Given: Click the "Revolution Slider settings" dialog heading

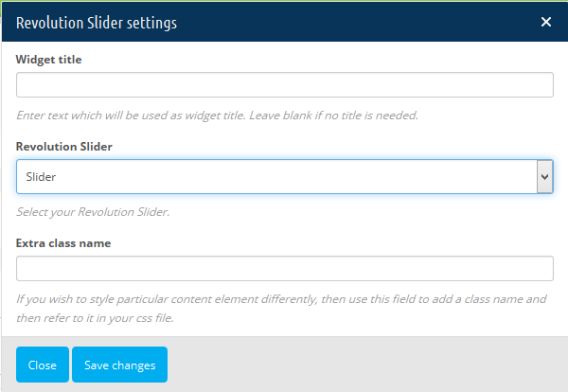Looking at the screenshot, I should [x=97, y=23].
